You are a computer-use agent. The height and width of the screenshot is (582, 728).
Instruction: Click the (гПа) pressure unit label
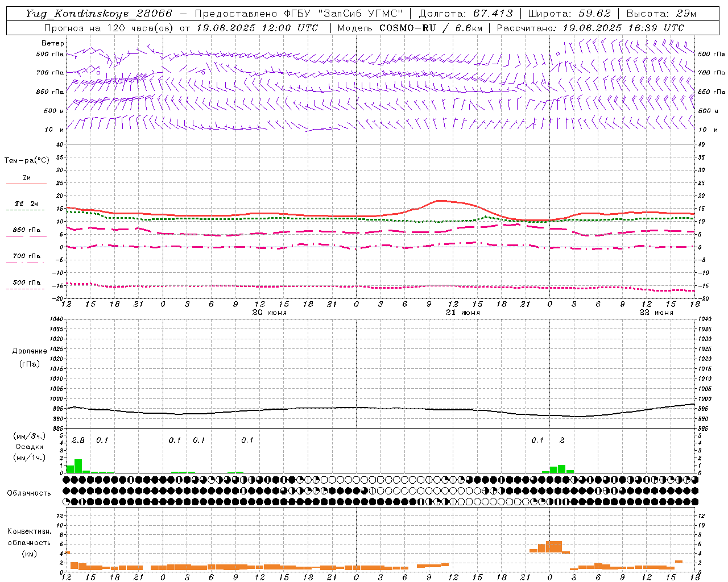click(x=30, y=364)
